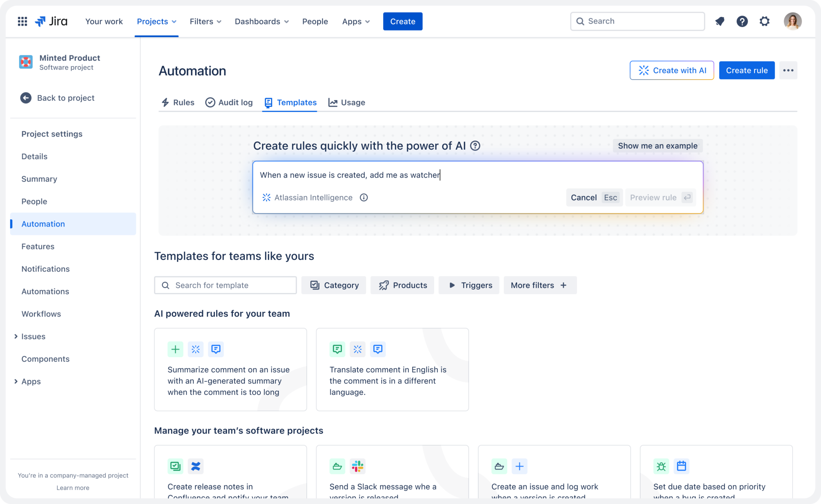The height and width of the screenshot is (504, 821).
Task: Open the Dashboards menu
Action: [x=261, y=21]
